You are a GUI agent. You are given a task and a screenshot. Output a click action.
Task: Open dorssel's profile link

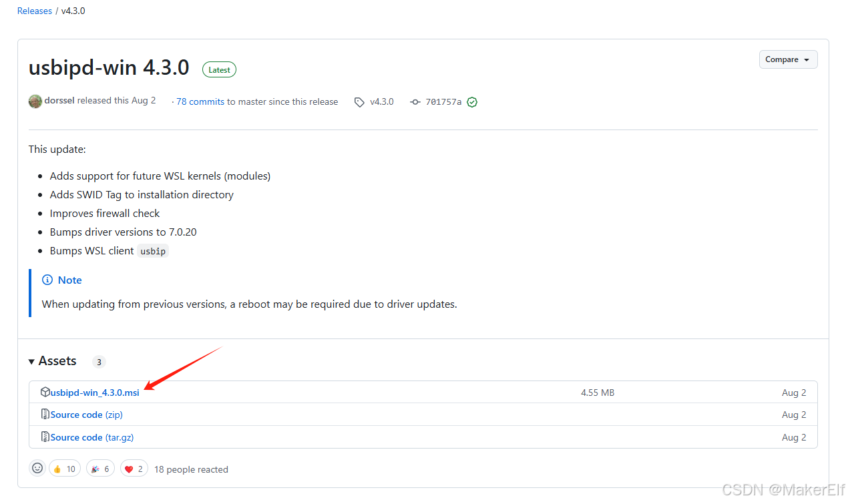59,101
